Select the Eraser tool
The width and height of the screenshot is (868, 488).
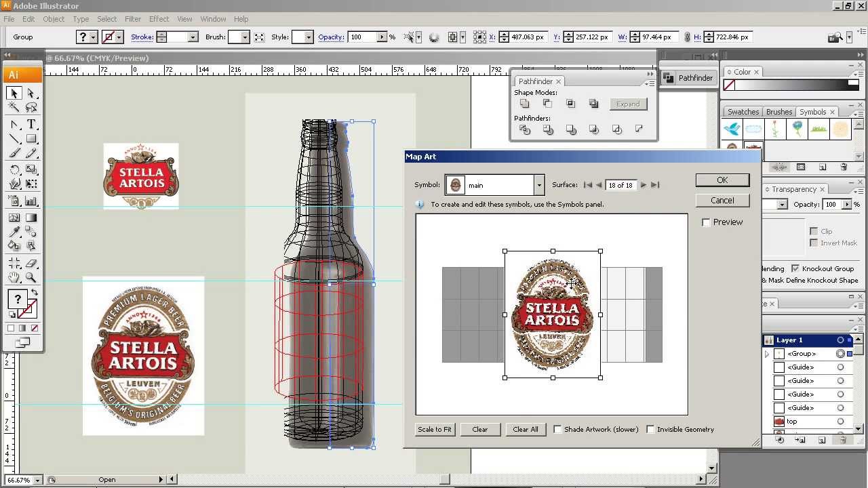[31, 263]
